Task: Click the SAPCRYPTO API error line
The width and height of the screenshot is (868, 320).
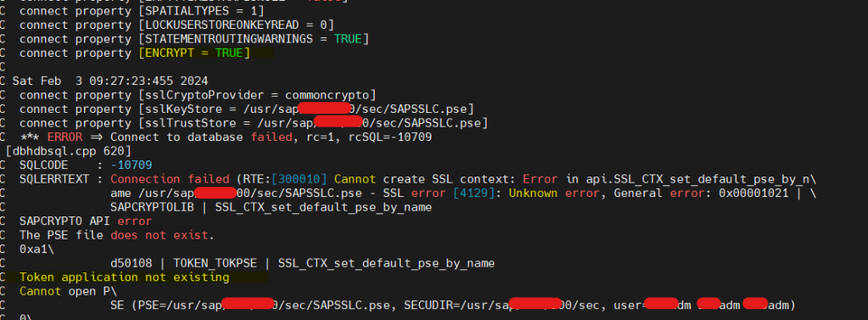Action: pyautogui.click(x=86, y=222)
